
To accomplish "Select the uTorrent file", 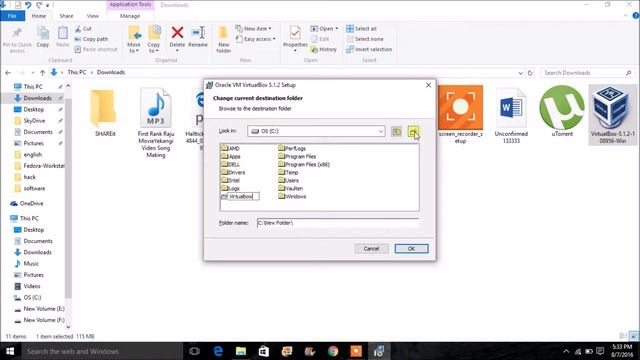I will pos(562,111).
